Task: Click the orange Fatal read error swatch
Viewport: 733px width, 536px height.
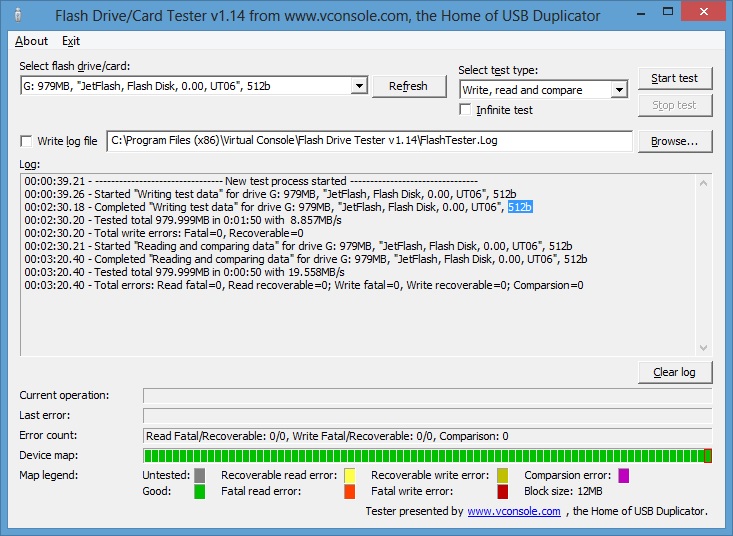Action: coord(350,492)
